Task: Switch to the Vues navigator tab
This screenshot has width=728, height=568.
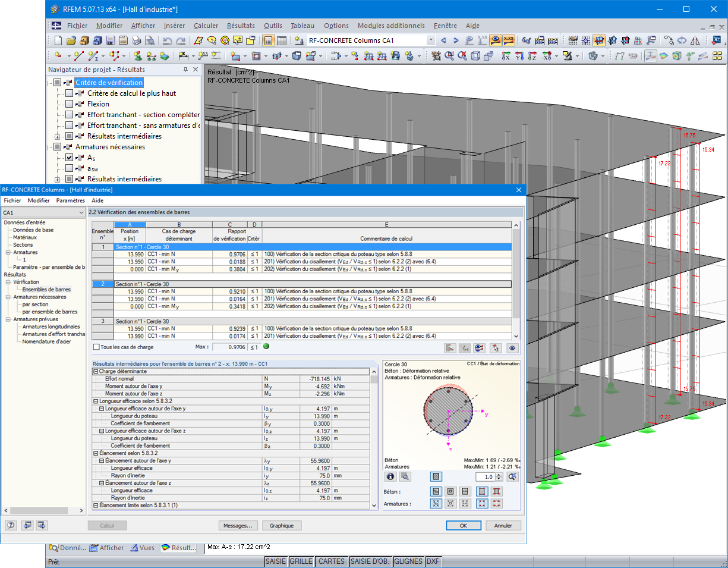Action: pos(143,548)
